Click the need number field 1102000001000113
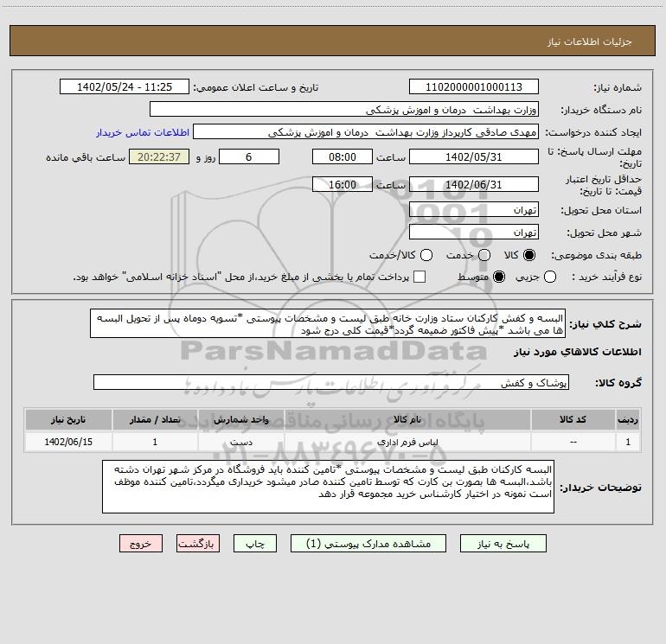The width and height of the screenshot is (666, 644). pos(474,87)
